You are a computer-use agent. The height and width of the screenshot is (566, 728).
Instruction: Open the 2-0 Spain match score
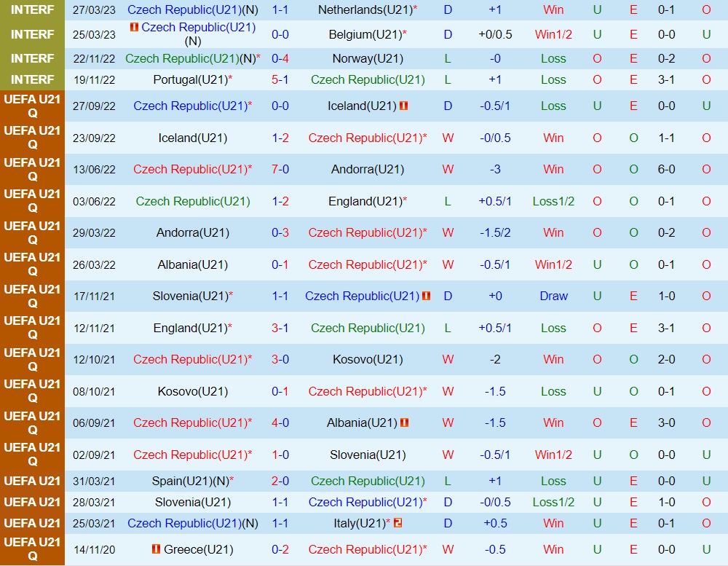(280, 481)
